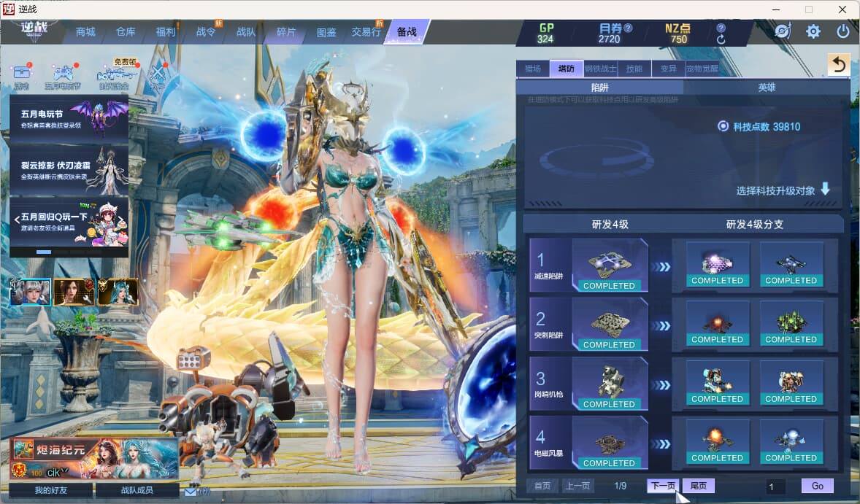860x504 pixels.
Task: Open 我的好友 friends list
Action: pos(51,489)
